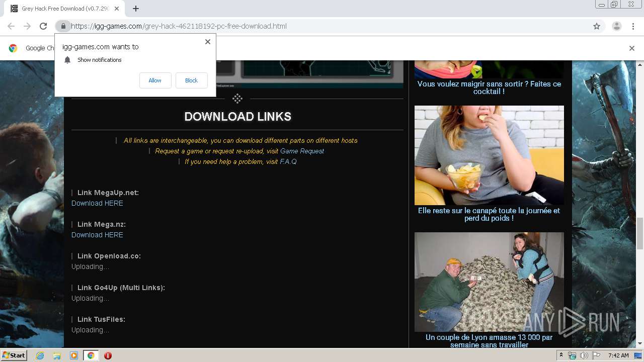Open the Chrome profile avatar

(x=616, y=26)
